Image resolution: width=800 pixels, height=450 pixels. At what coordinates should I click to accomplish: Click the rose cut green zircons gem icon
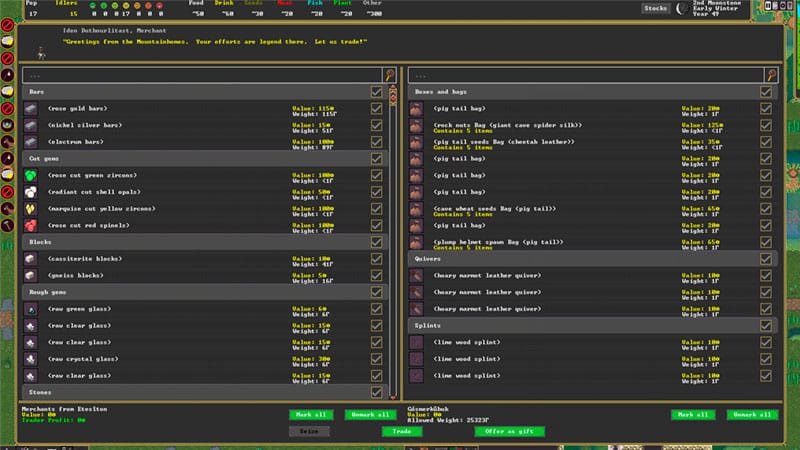(x=31, y=175)
